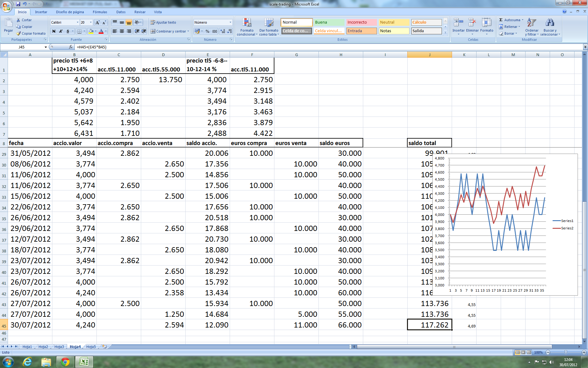Click the Copiar formato paintbrush icon
Screen dimensions: 588x368
pos(19,33)
